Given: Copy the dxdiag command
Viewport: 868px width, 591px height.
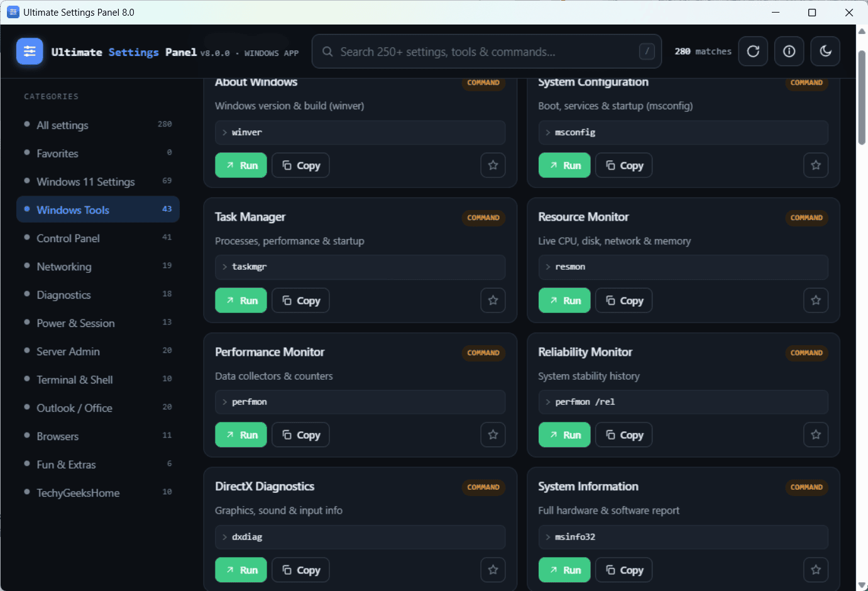Looking at the screenshot, I should coord(301,570).
